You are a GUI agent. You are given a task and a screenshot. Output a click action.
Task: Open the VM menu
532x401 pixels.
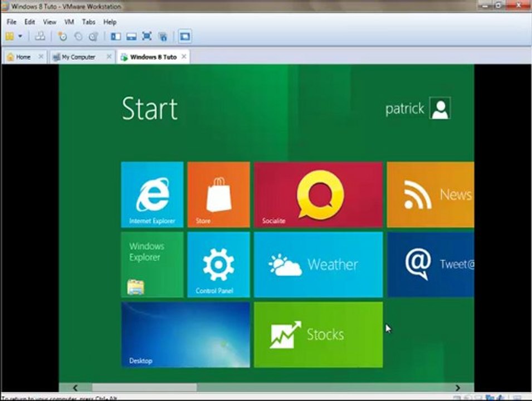tap(69, 22)
